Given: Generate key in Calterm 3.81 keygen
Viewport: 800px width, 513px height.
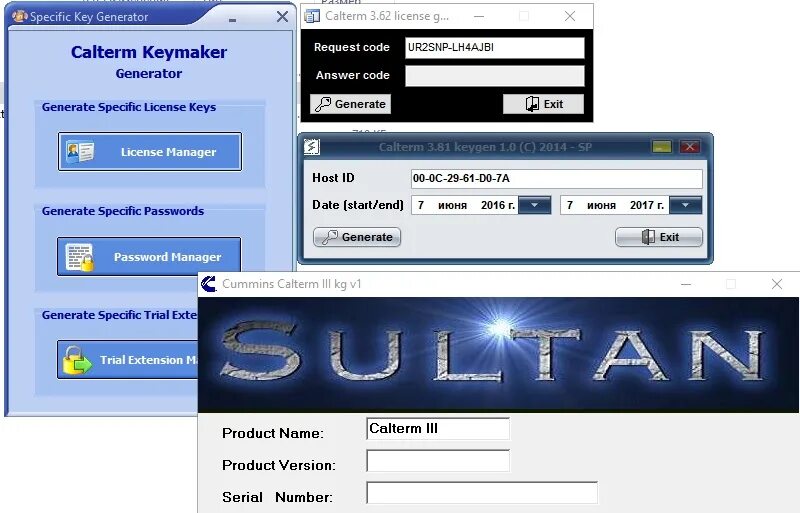Looking at the screenshot, I should 357,237.
